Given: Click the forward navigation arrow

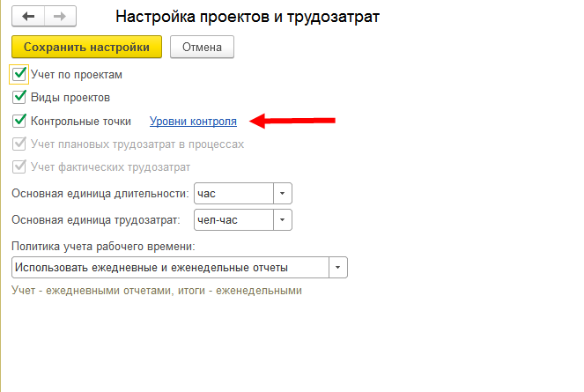Looking at the screenshot, I should click(59, 17).
